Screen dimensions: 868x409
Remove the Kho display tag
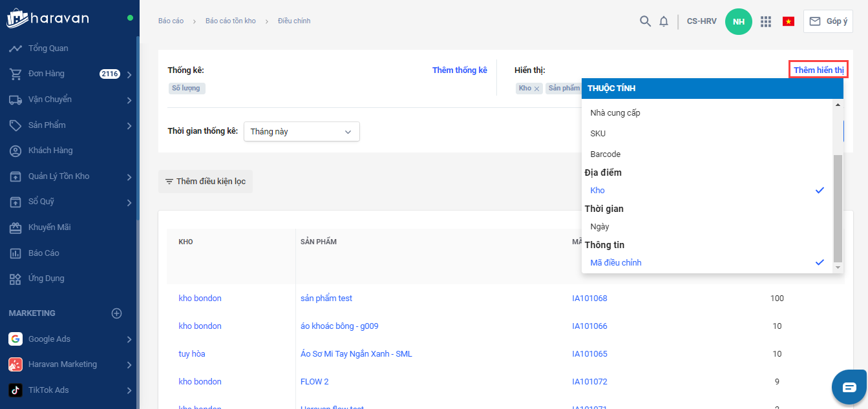pyautogui.click(x=536, y=89)
